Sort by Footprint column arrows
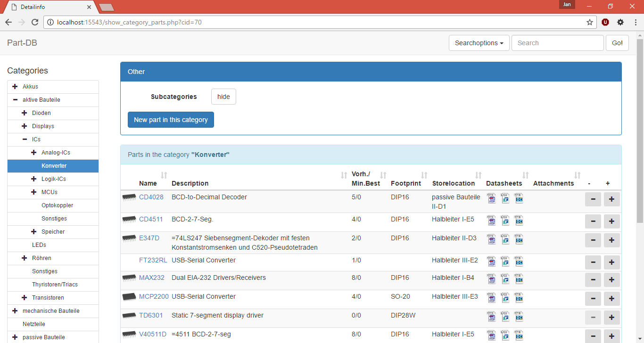Screen dimensions: 644x343 [424, 175]
